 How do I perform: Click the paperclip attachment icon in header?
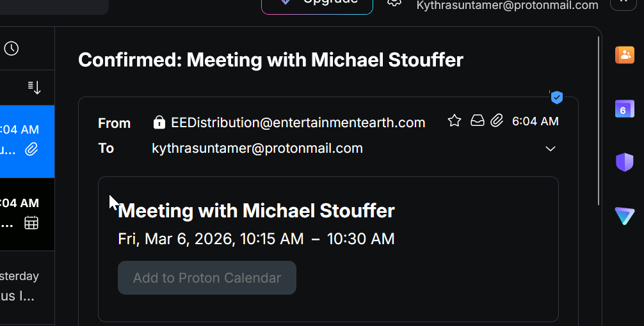click(x=497, y=121)
